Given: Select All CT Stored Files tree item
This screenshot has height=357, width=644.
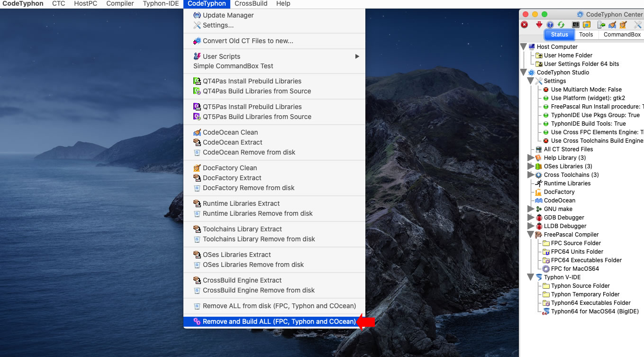Looking at the screenshot, I should pos(568,149).
